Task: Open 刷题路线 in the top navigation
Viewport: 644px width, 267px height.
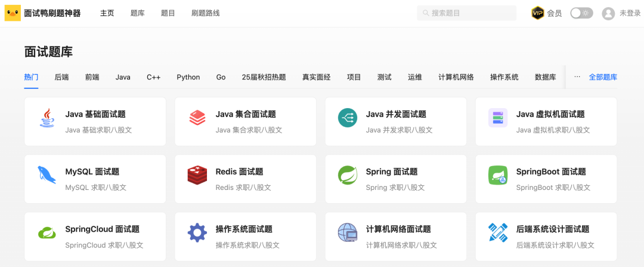Action: click(205, 13)
